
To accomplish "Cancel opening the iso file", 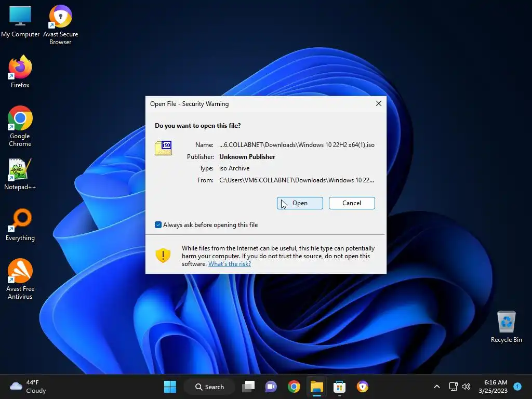I will click(352, 203).
